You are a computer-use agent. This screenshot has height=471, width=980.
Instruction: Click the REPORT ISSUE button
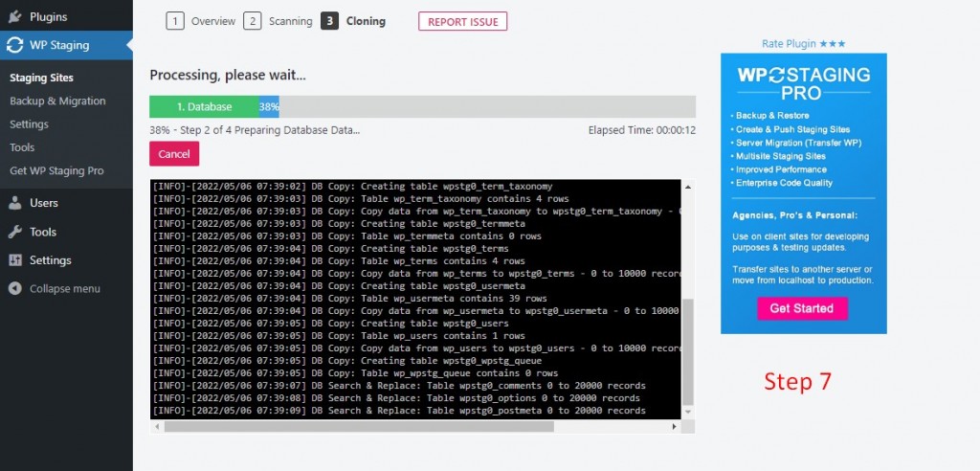(x=462, y=21)
